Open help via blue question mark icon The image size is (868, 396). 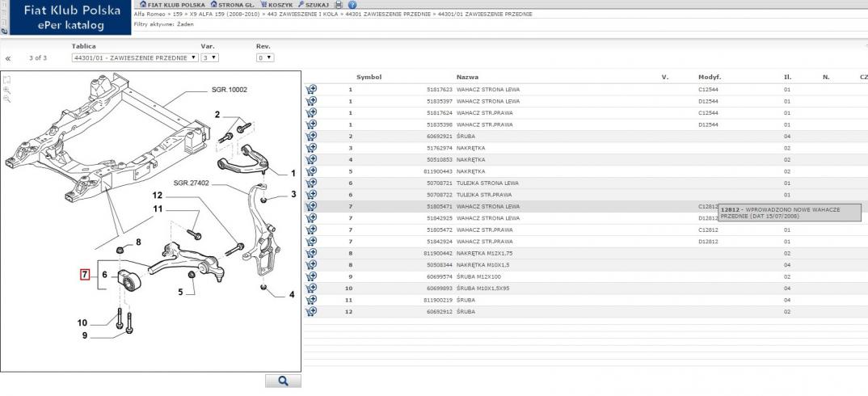pos(352,4)
